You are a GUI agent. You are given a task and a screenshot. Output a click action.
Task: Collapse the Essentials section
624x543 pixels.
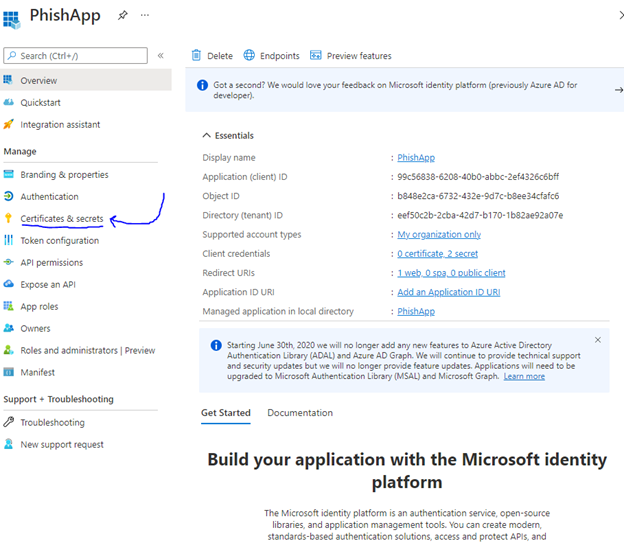coord(207,136)
